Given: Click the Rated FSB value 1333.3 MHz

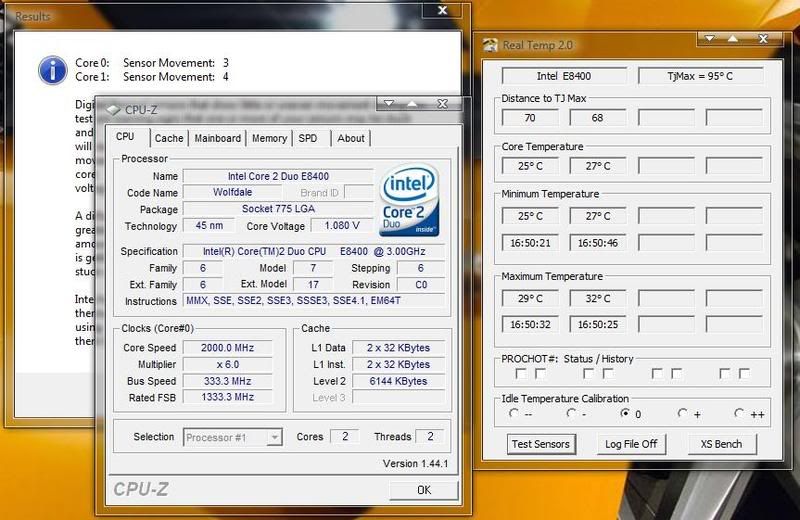Looking at the screenshot, I should point(228,397).
